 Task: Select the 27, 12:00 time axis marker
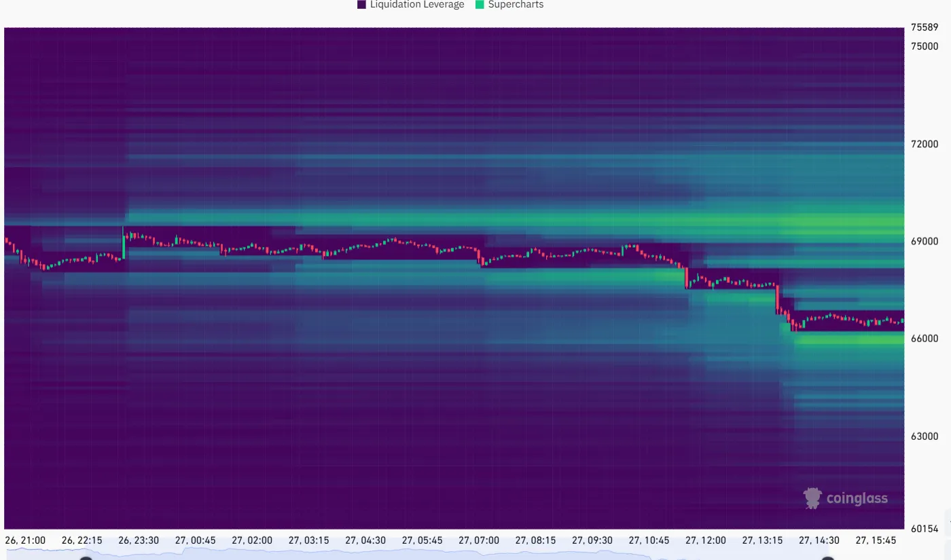tap(706, 540)
